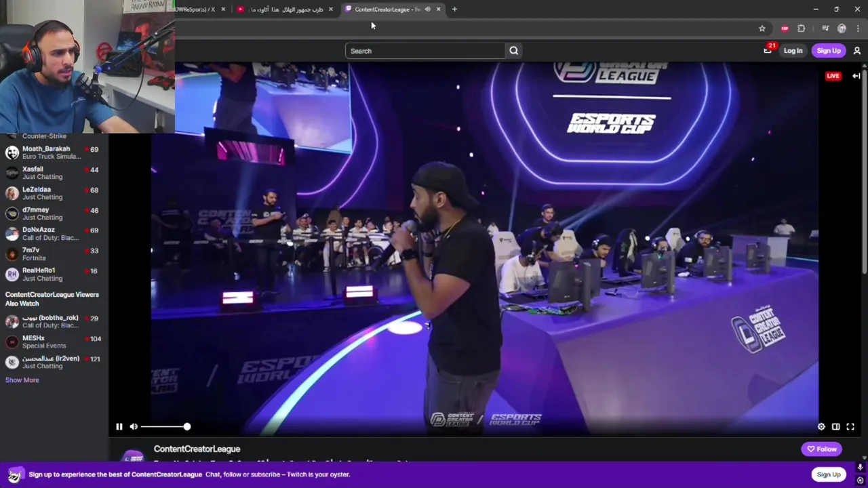Click the top bar Sign Up button
Image resolution: width=868 pixels, height=488 pixels.
(x=829, y=51)
